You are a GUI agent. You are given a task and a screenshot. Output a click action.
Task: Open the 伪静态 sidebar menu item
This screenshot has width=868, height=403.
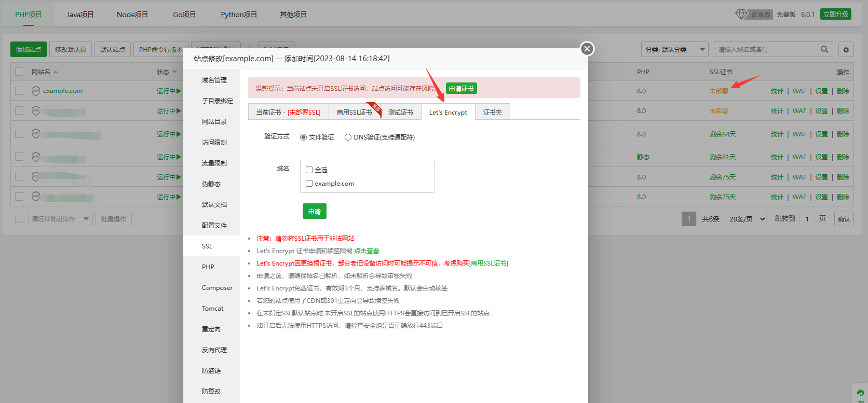click(x=211, y=184)
